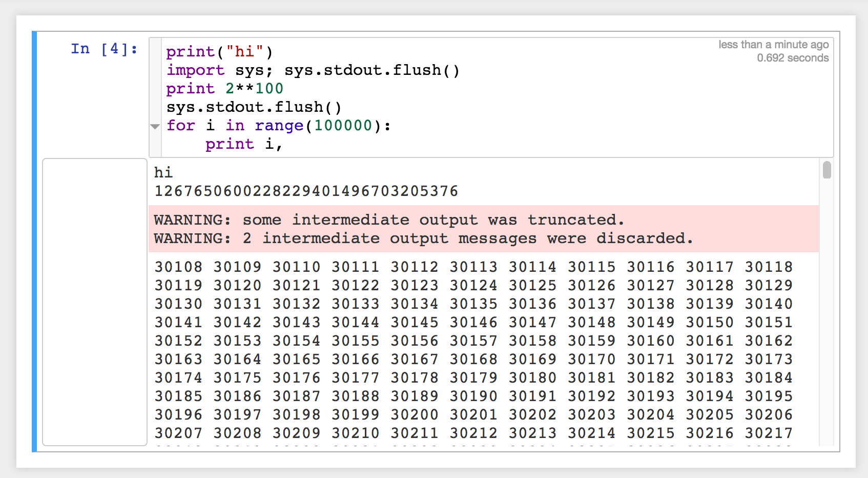
Task: Collapse the for loop code fold arrow
Action: pyautogui.click(x=155, y=126)
